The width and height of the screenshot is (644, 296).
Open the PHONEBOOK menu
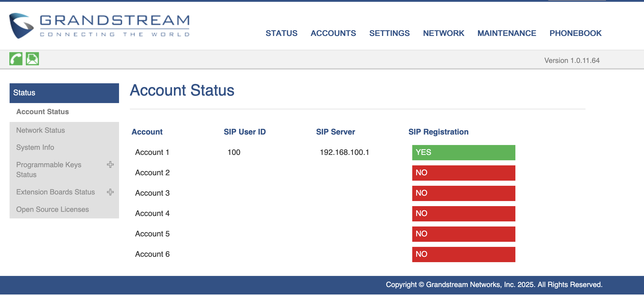pos(575,33)
